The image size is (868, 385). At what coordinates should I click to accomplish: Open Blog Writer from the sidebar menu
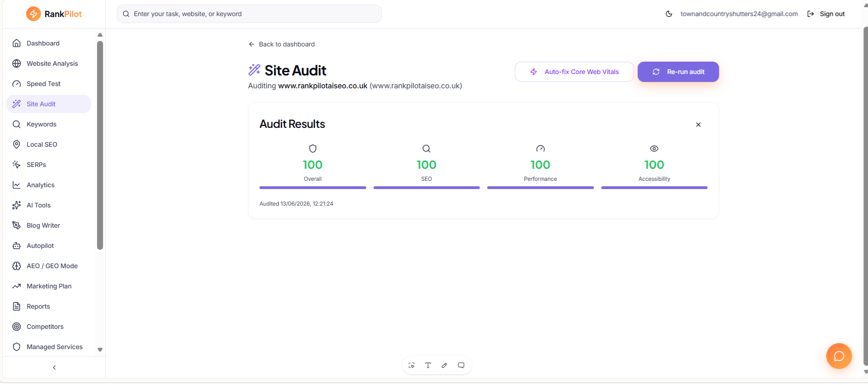tap(49, 225)
